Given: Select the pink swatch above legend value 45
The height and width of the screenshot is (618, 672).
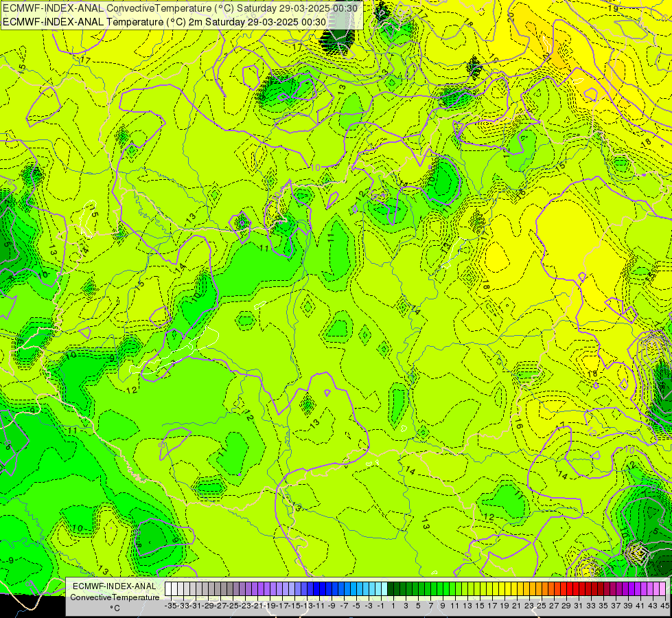Looking at the screenshot, I should tap(662, 588).
